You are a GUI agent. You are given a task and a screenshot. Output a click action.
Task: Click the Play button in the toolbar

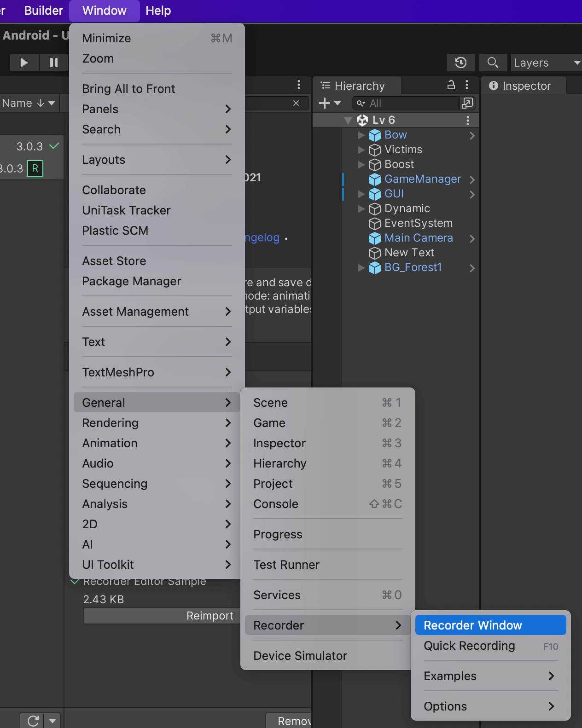[24, 62]
